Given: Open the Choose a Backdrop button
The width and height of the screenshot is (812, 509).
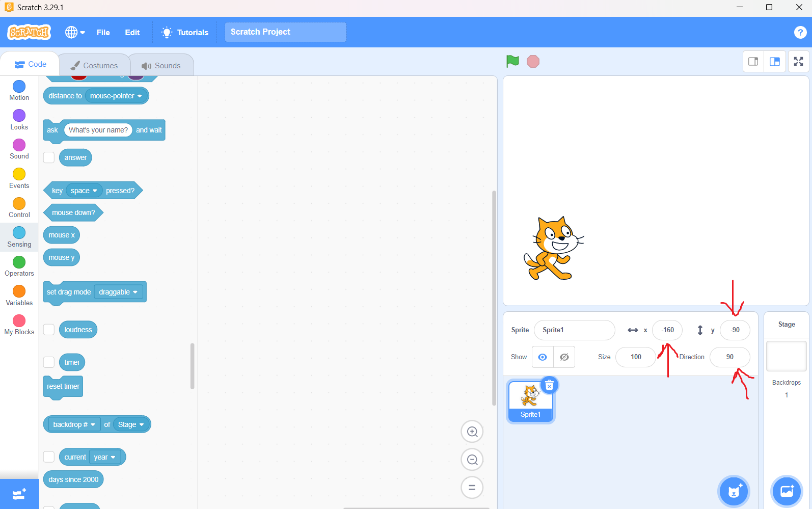Looking at the screenshot, I should point(787,491).
